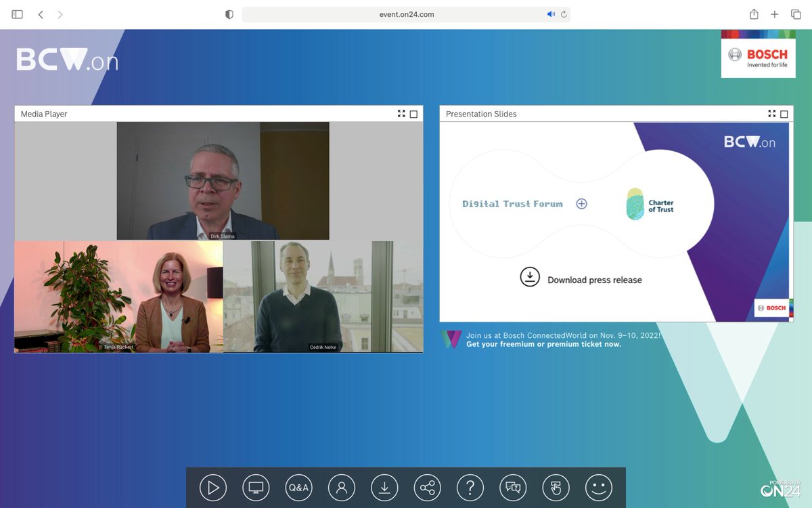The height and width of the screenshot is (508, 812).
Task: Toggle fullscreen on the Media Player window
Action: [x=401, y=114]
